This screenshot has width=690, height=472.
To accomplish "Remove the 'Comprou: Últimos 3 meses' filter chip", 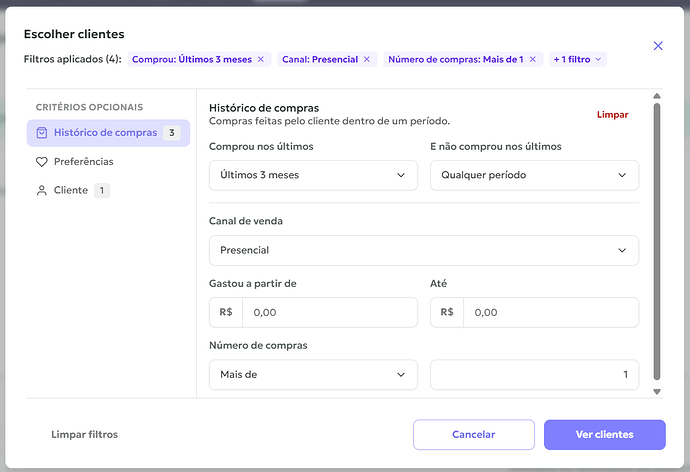I will coord(261,59).
